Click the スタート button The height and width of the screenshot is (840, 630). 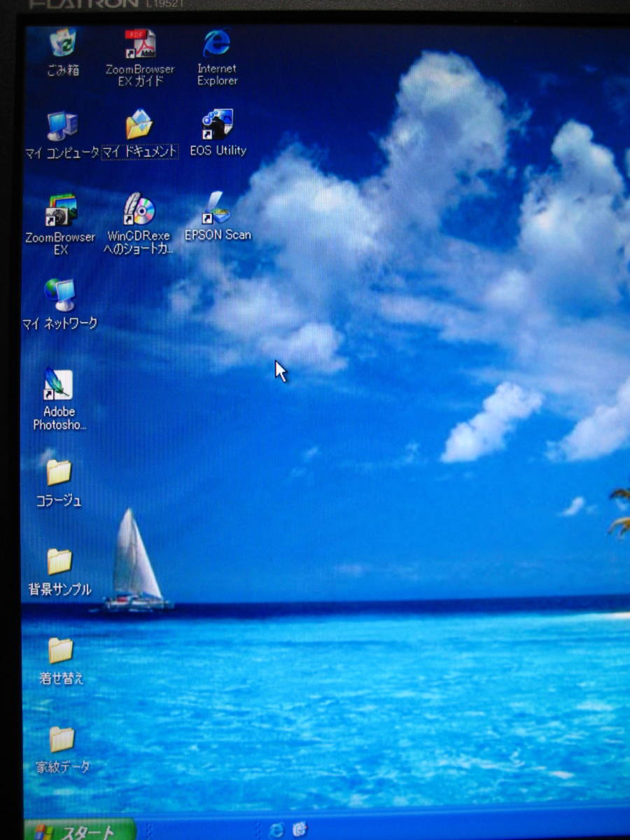tap(80, 831)
